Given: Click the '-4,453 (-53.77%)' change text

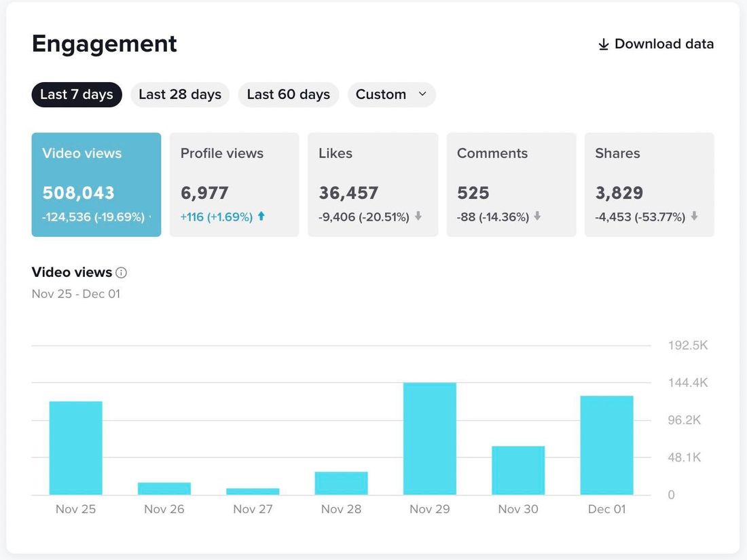Looking at the screenshot, I should [x=640, y=217].
